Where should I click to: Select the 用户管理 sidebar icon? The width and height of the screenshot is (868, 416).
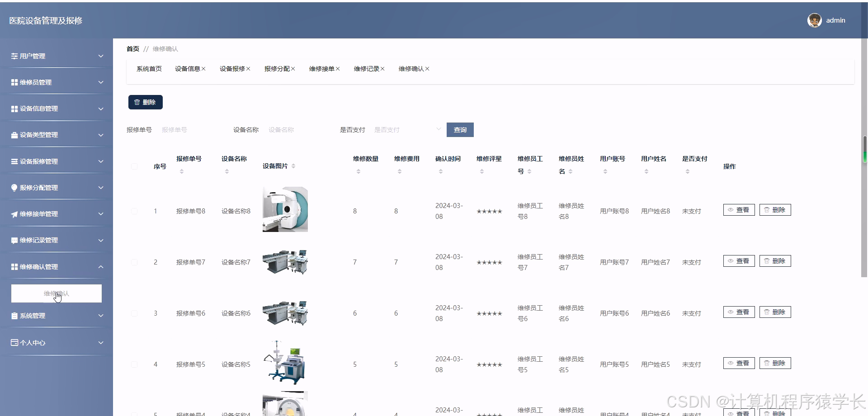(14, 56)
